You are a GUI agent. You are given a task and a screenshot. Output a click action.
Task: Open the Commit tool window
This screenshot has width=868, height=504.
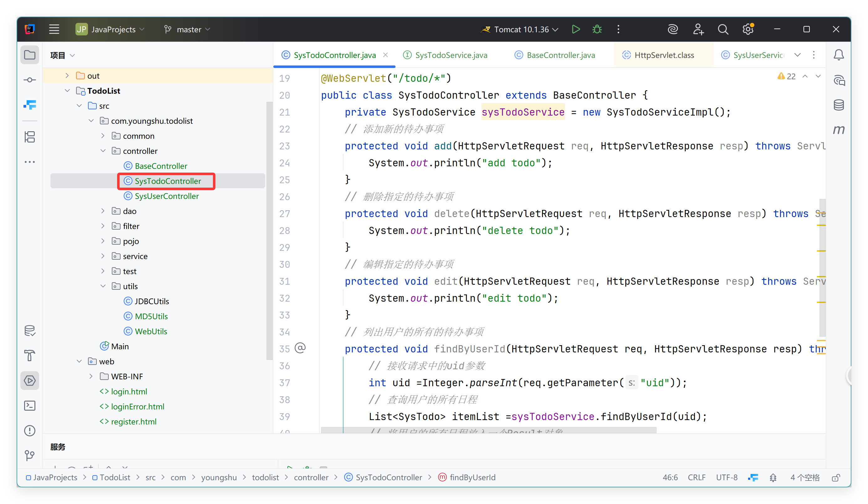[30, 80]
